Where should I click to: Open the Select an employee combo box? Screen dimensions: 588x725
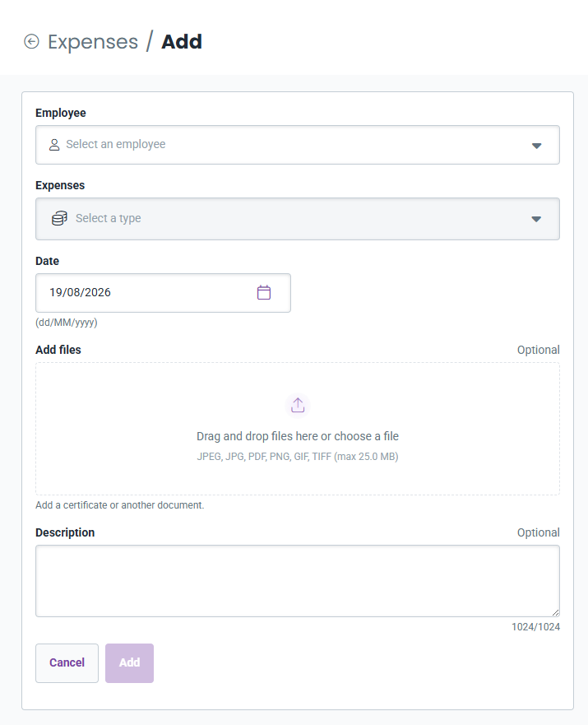(298, 145)
